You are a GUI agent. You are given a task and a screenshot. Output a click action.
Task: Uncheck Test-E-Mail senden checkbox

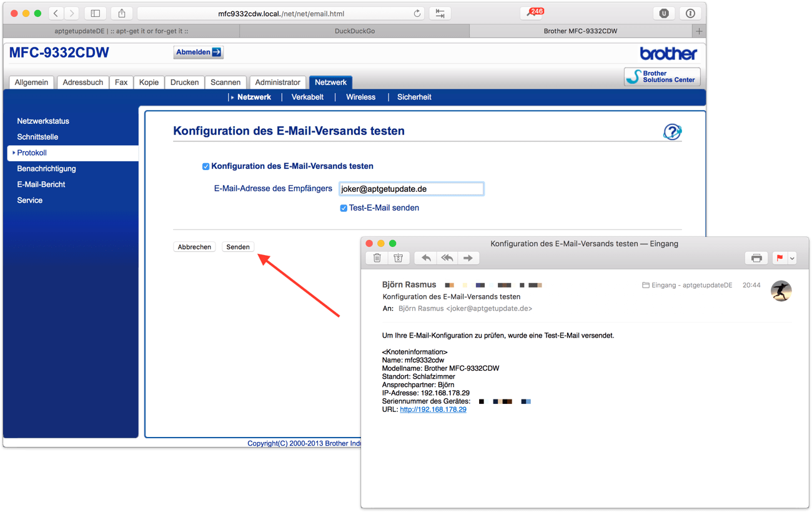point(344,208)
